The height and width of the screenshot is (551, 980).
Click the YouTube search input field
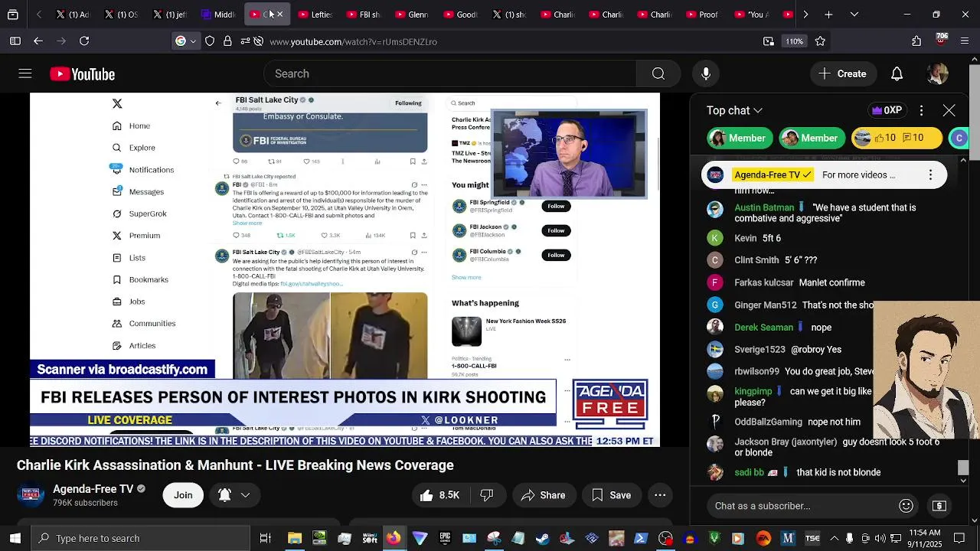[450, 73]
